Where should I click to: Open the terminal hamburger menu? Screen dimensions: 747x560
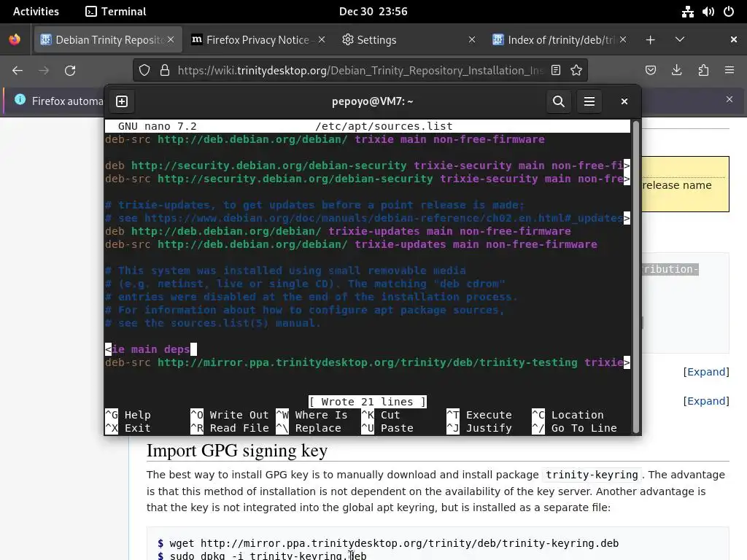[x=589, y=101]
